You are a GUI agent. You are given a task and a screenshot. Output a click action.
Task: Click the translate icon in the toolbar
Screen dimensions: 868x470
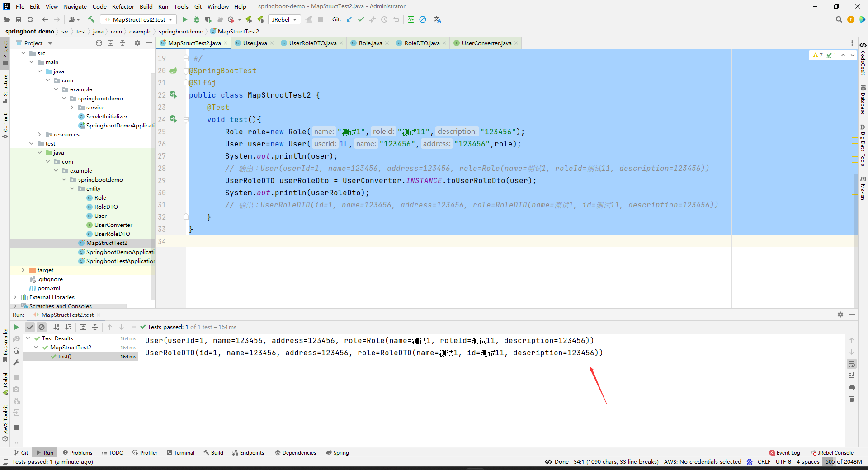(x=437, y=19)
